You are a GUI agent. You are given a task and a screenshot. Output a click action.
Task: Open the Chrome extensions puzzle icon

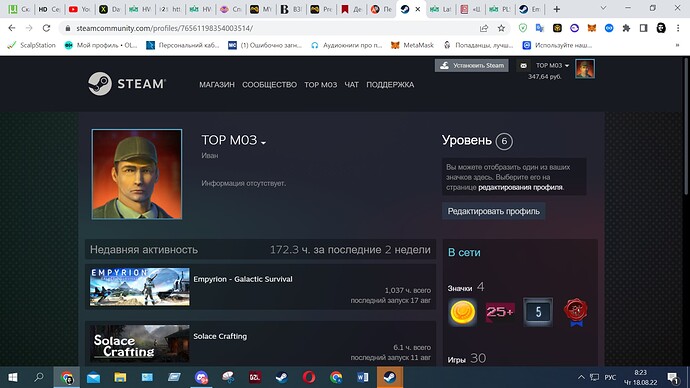coord(626,28)
